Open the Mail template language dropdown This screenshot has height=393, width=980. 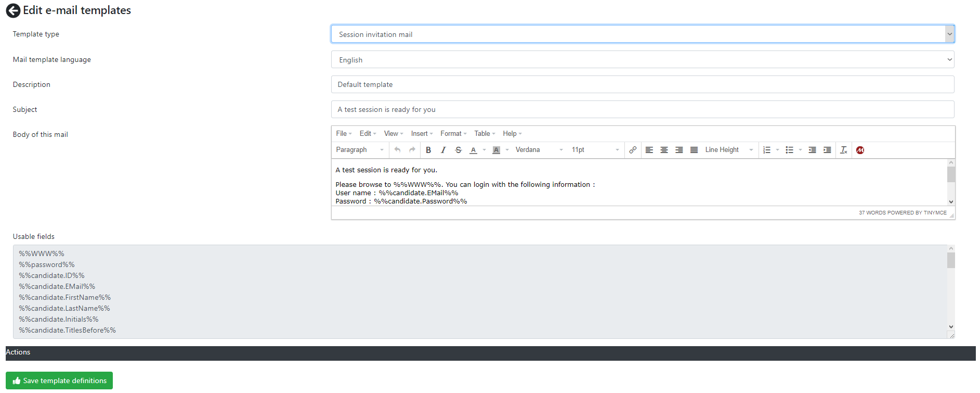643,60
